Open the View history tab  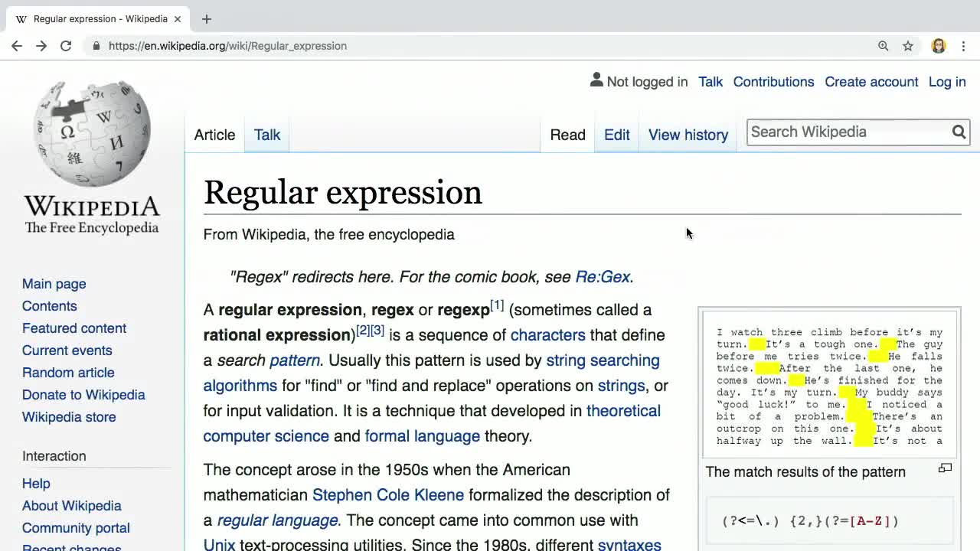click(688, 135)
